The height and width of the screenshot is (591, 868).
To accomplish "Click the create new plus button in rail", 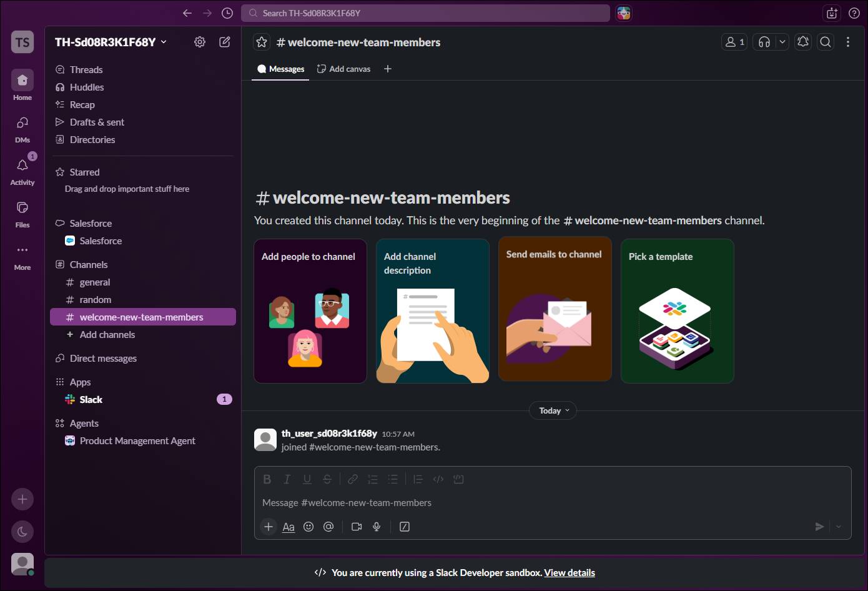I will pyautogui.click(x=22, y=499).
